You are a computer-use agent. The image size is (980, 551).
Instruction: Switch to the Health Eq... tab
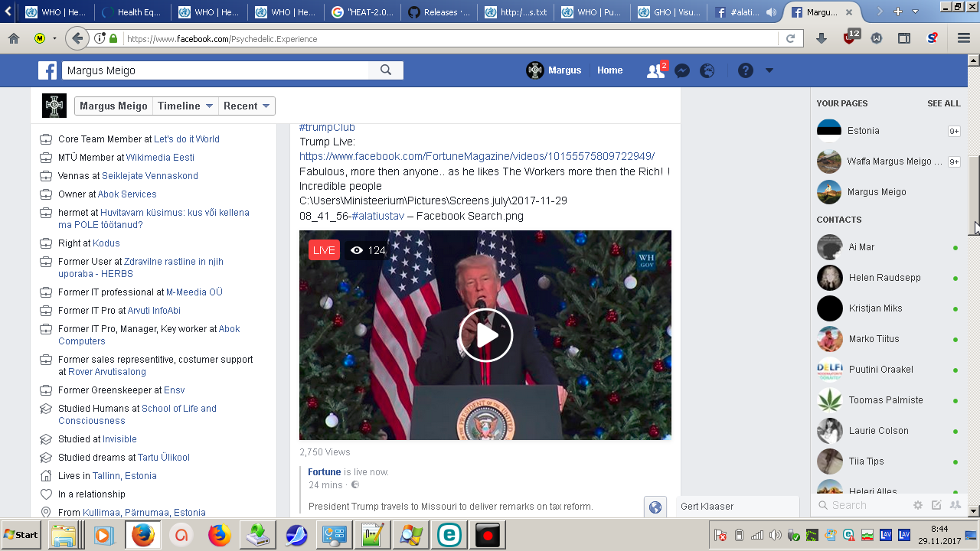[134, 12]
